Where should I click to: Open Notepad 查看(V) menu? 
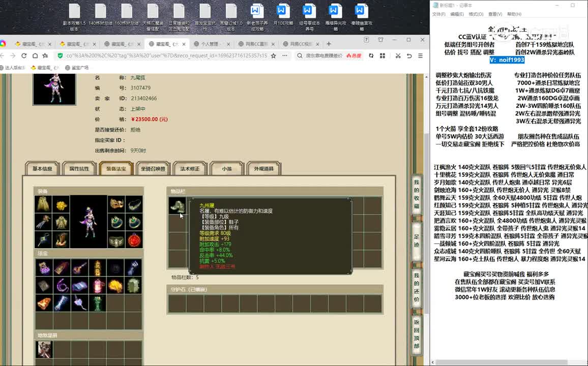point(495,14)
